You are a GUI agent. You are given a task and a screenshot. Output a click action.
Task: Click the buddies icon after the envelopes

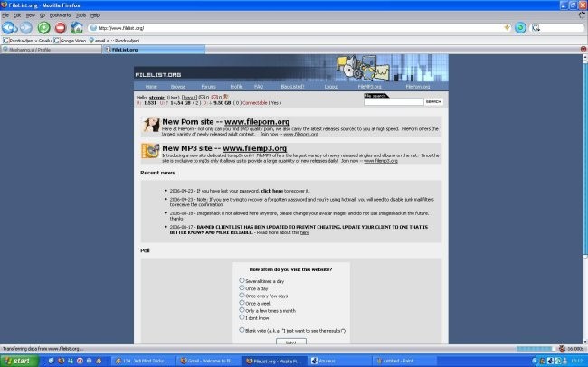(226, 97)
